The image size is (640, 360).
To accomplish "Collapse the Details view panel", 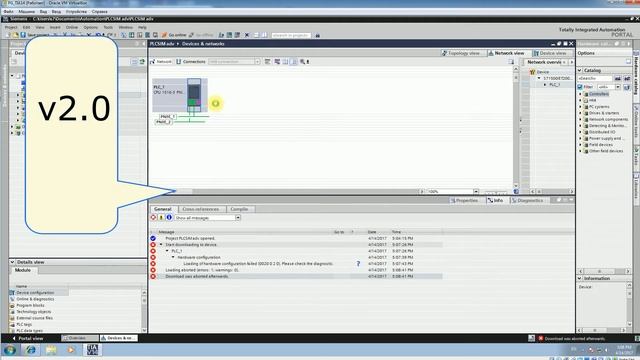I will coord(12,262).
